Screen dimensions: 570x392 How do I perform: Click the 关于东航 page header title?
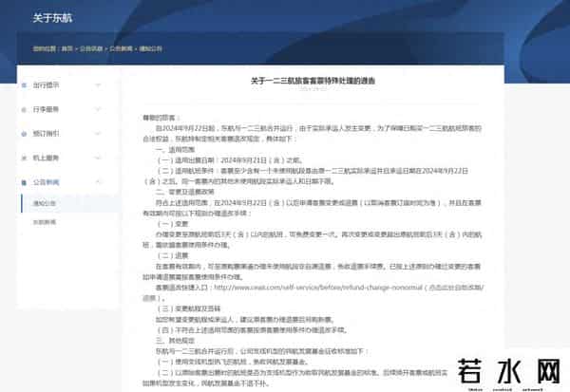(52, 18)
